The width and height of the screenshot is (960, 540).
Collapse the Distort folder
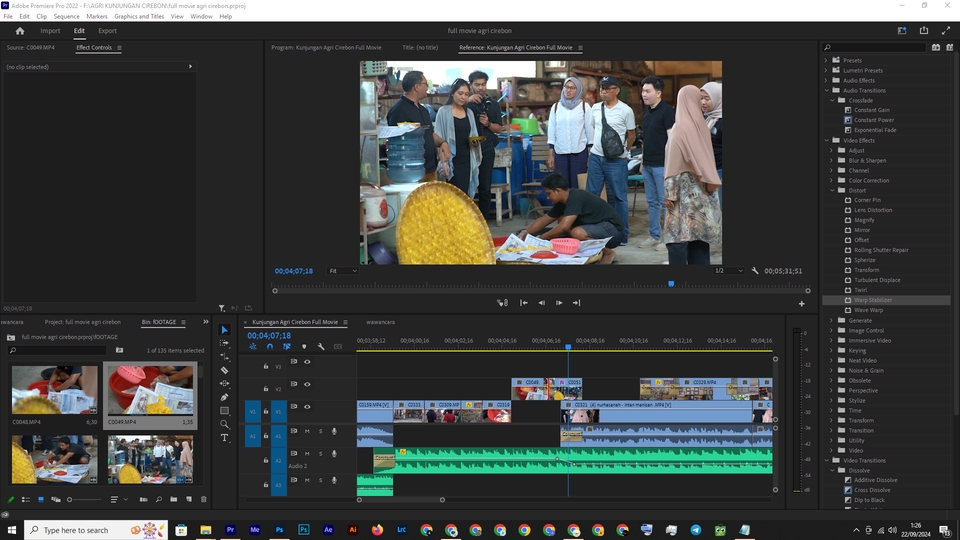point(832,190)
